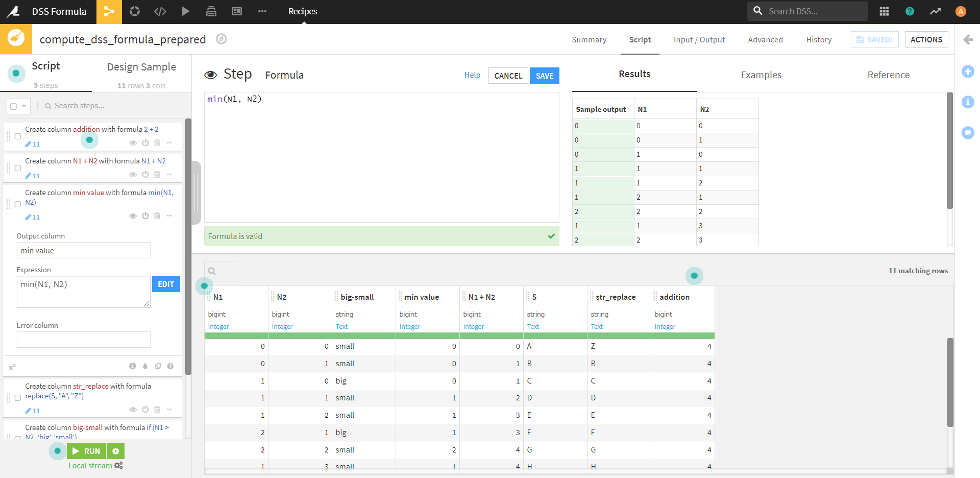980x478 pixels.
Task: Save the formula with the SAVE button
Action: [x=545, y=75]
